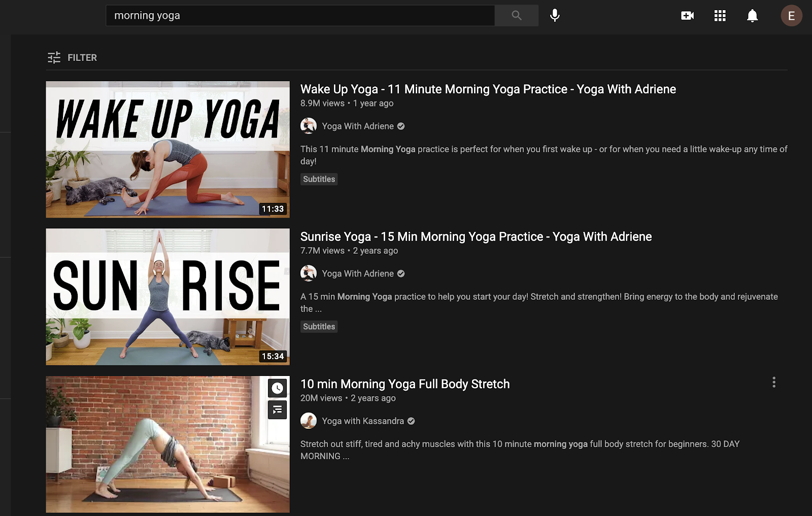812x516 pixels.
Task: Open the 10 min Morning Yoga Full Body Stretch title
Action: click(405, 384)
